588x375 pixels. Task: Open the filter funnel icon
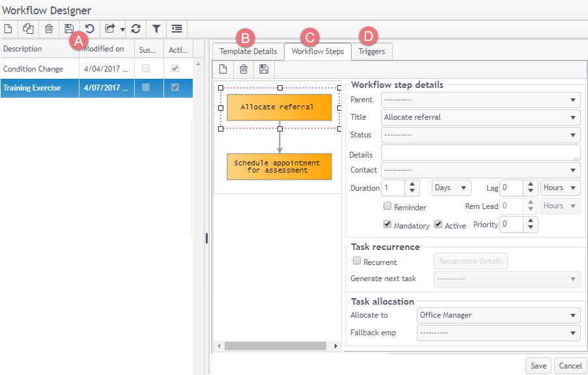pyautogui.click(x=156, y=29)
